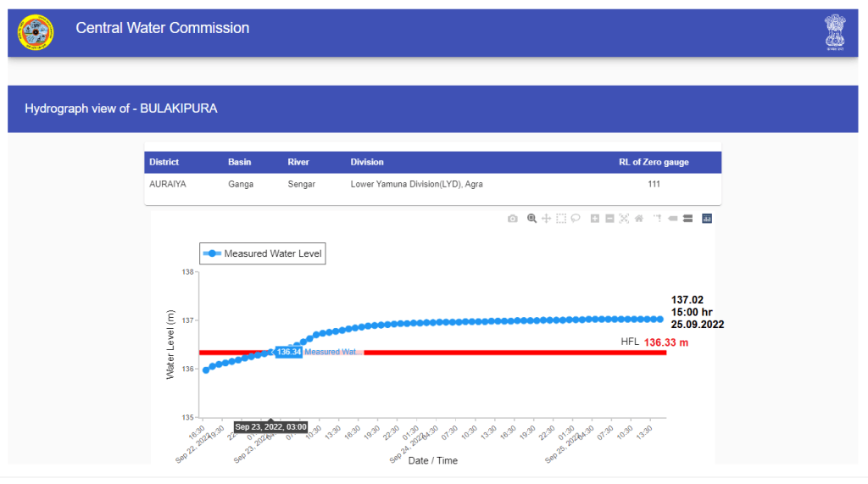The image size is (868, 484).
Task: Click the Indian national emblem icon
Action: (x=836, y=33)
